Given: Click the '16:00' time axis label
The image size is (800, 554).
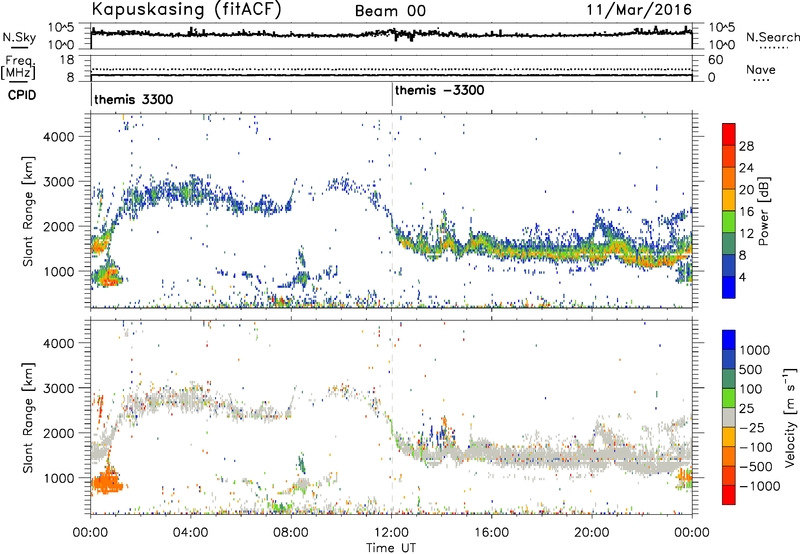Looking at the screenshot, I should tap(491, 533).
